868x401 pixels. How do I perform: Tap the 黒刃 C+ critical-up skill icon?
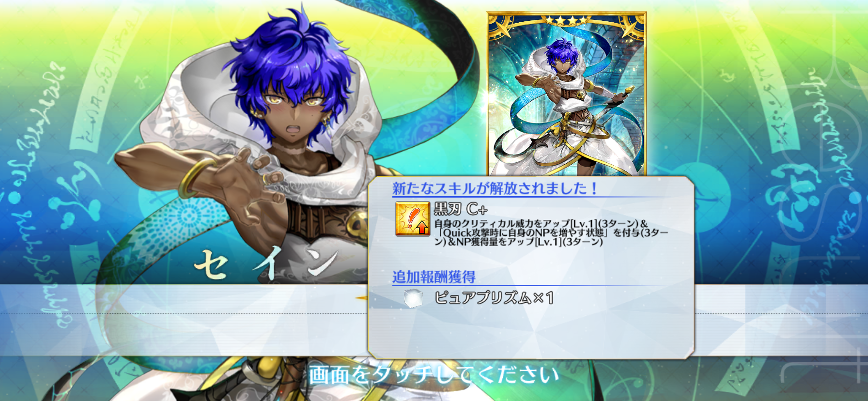coord(413,219)
